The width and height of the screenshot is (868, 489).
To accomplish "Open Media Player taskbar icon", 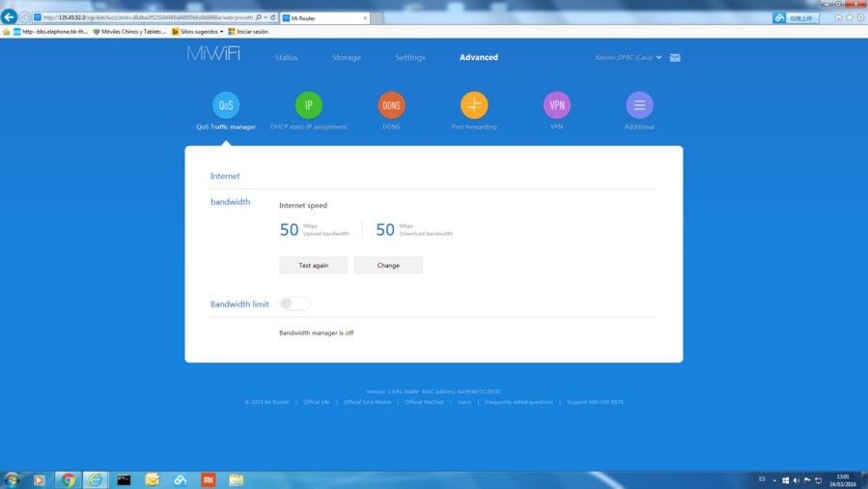I will click(39, 479).
